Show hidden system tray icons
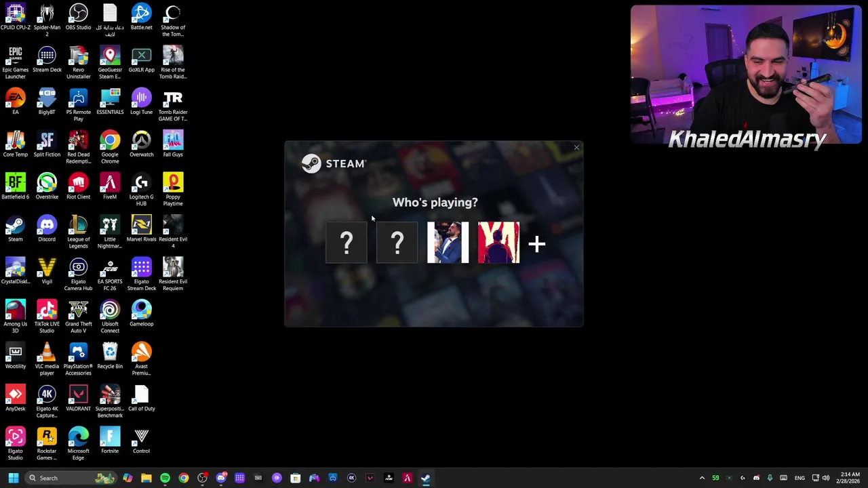Screen dimensions: 868x488 tap(702, 478)
